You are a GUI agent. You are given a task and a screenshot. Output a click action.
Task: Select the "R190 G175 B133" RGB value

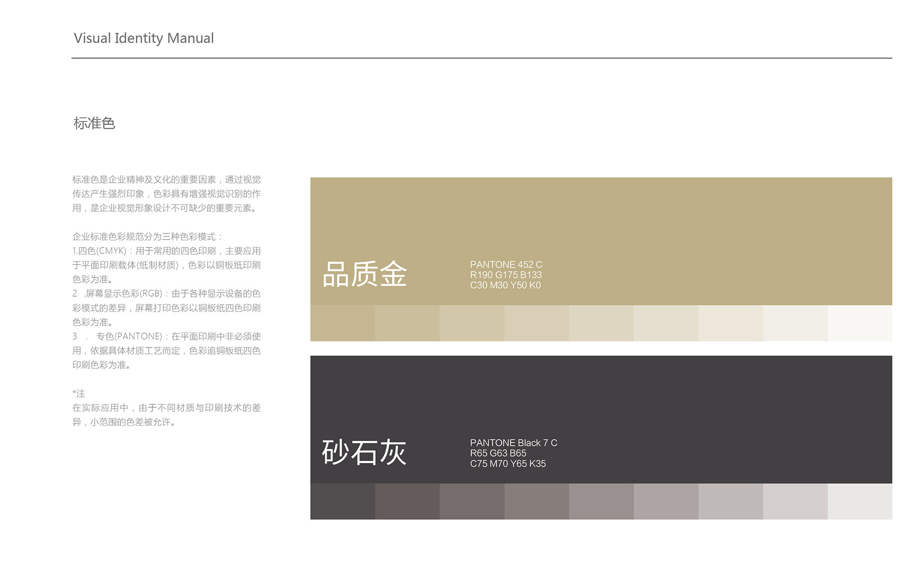coord(506,275)
